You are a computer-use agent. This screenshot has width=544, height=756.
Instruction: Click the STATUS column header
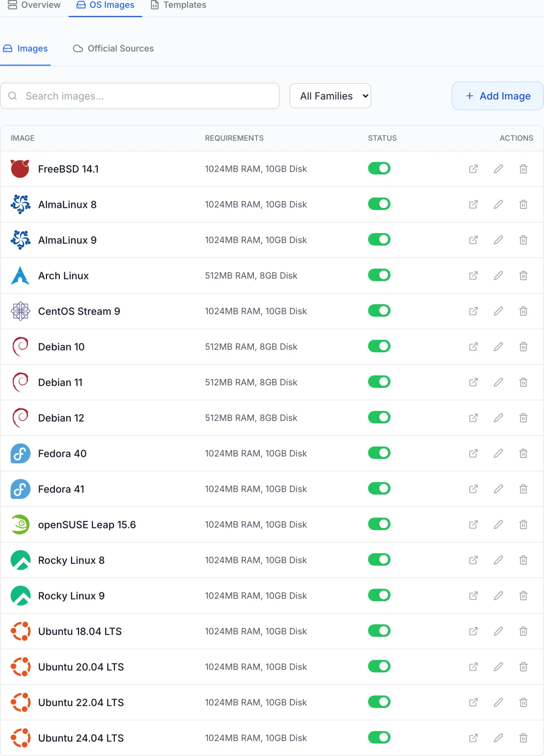pyautogui.click(x=382, y=138)
